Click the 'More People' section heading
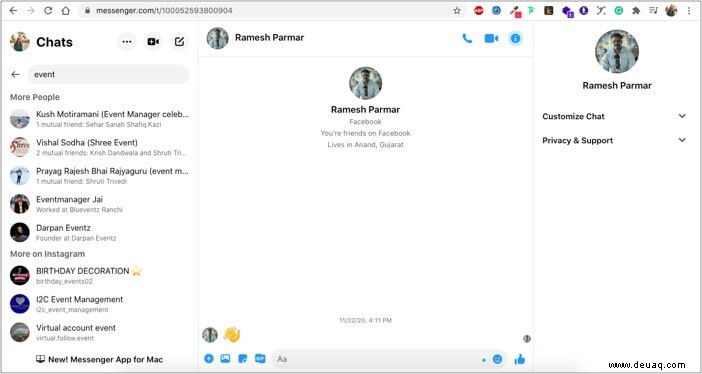The image size is (702, 374). pyautogui.click(x=35, y=97)
